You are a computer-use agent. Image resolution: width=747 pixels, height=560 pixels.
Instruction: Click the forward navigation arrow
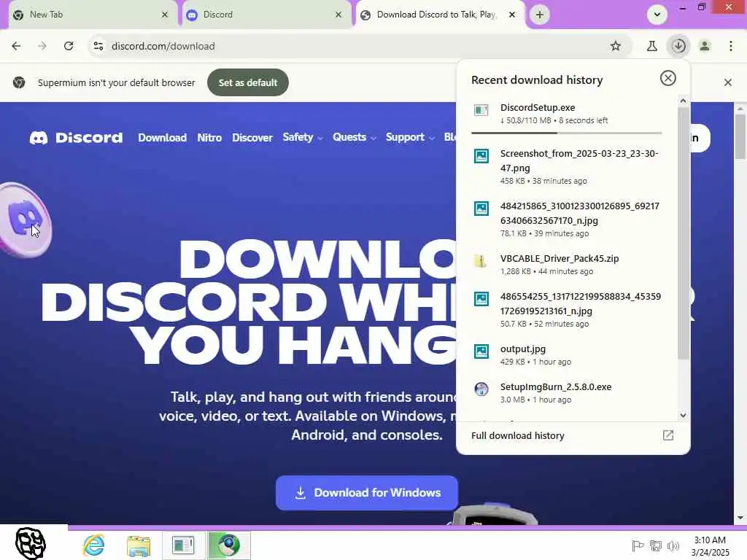[x=42, y=46]
